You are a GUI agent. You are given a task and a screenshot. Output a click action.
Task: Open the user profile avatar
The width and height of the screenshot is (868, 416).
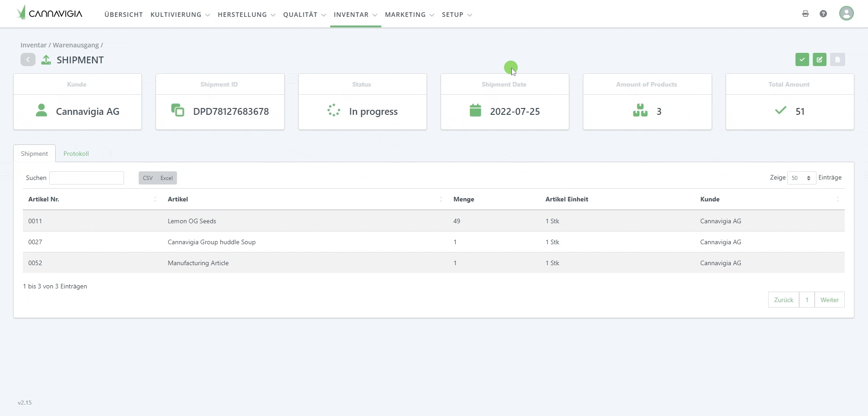(846, 13)
